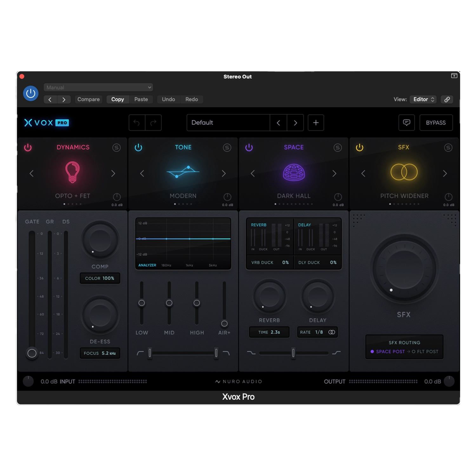Open the Manual preset dropdown
The image size is (476, 476).
point(98,87)
